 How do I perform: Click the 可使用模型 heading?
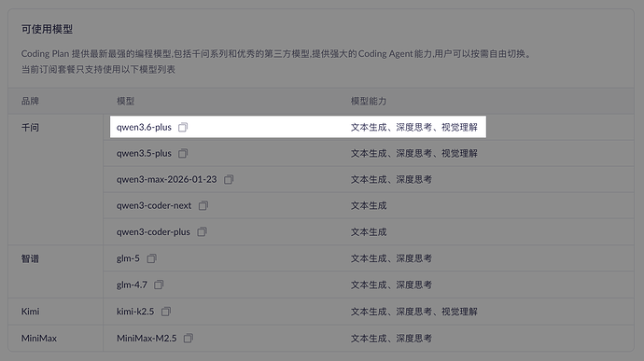pos(47,29)
